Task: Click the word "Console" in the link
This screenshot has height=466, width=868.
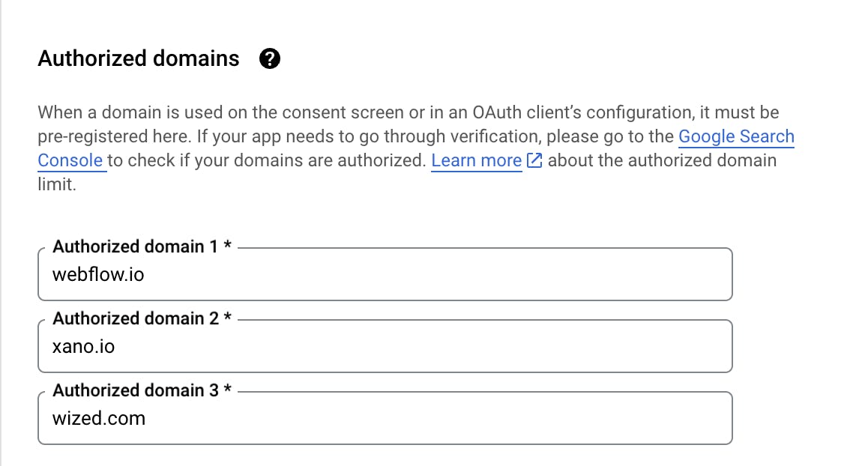Action: [70, 160]
